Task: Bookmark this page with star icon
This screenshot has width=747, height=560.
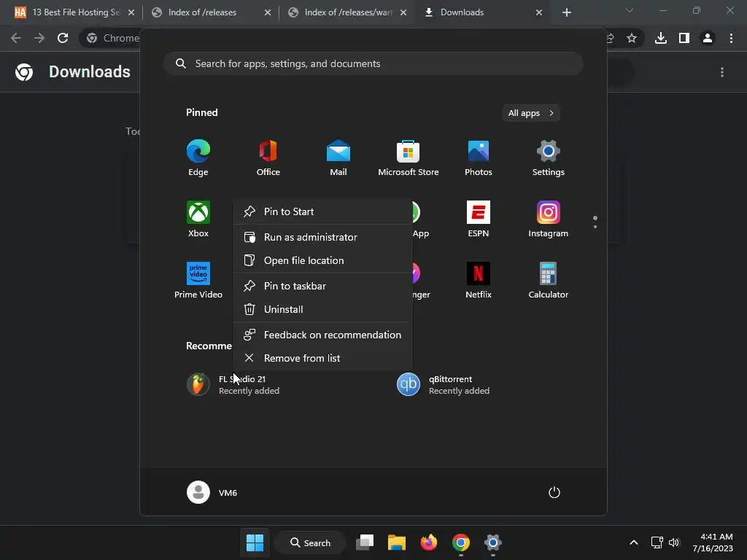Action: click(x=632, y=38)
